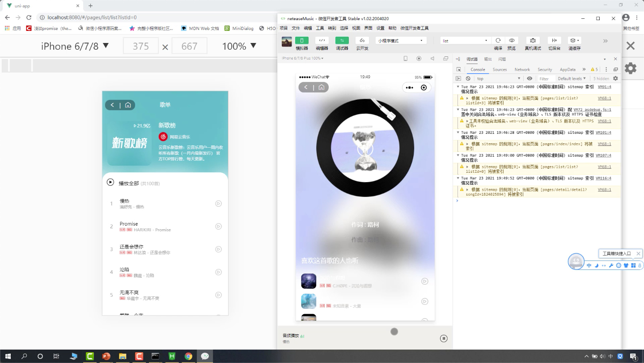The image size is (644, 363).
Task: Open the top context dropdown
Action: 498,78
